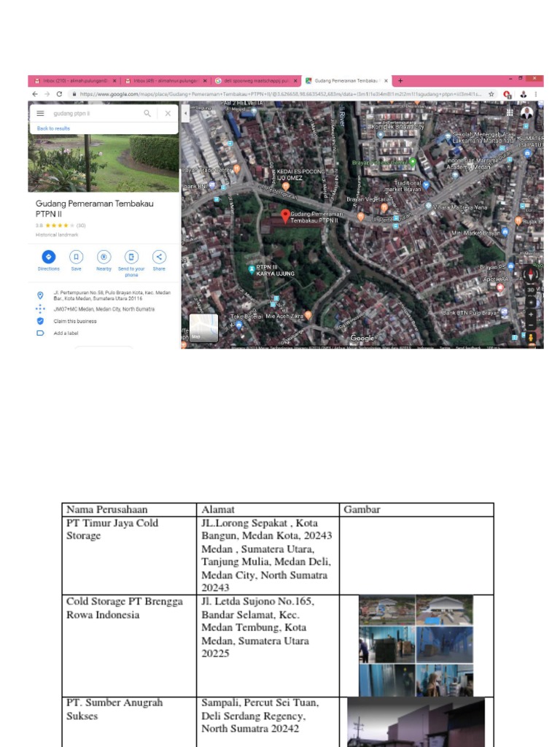Click the show-your-location button on map
Viewport: 560px width, 747px height.
coord(531,302)
